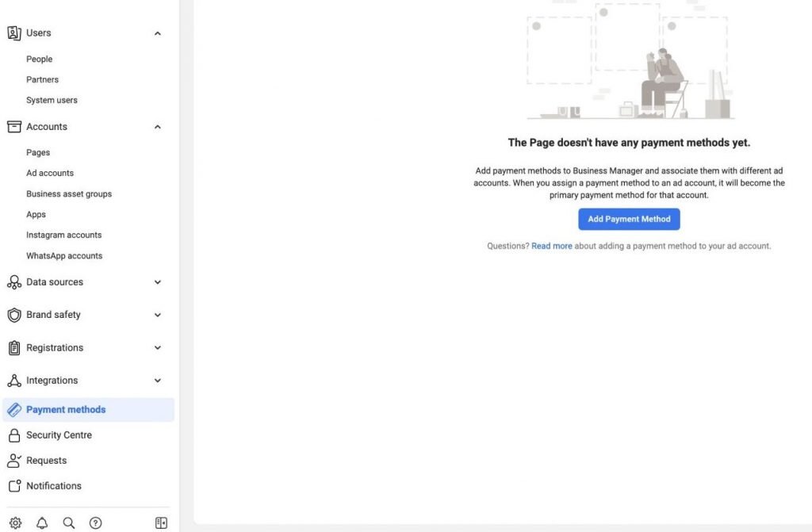The height and width of the screenshot is (532, 812).
Task: Click the no payment methods heading
Action: 629,143
